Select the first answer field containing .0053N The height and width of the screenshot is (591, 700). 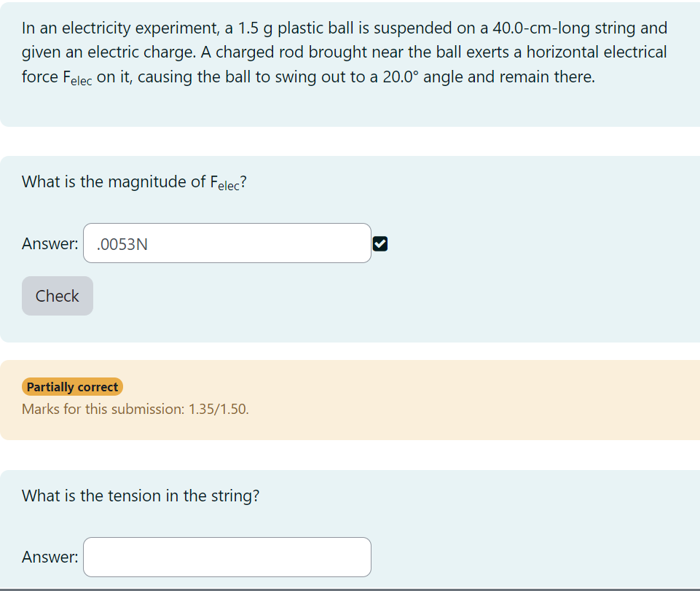tap(227, 243)
